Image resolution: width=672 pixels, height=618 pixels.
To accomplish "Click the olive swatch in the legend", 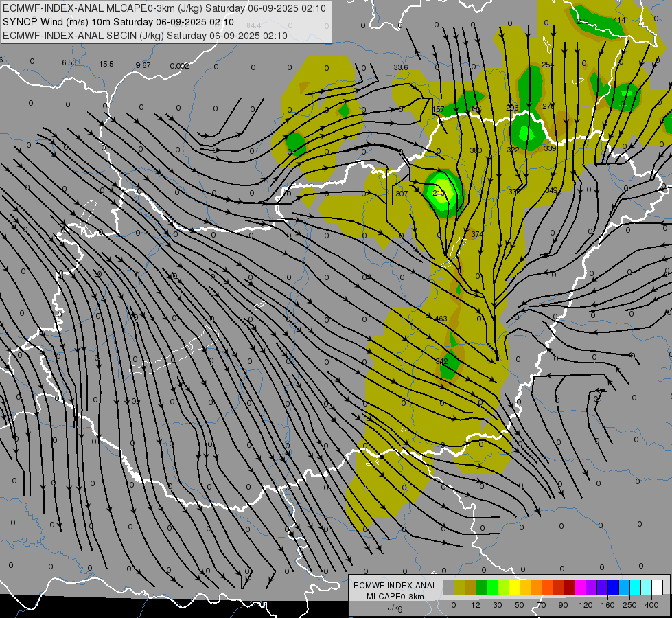I will [459, 587].
